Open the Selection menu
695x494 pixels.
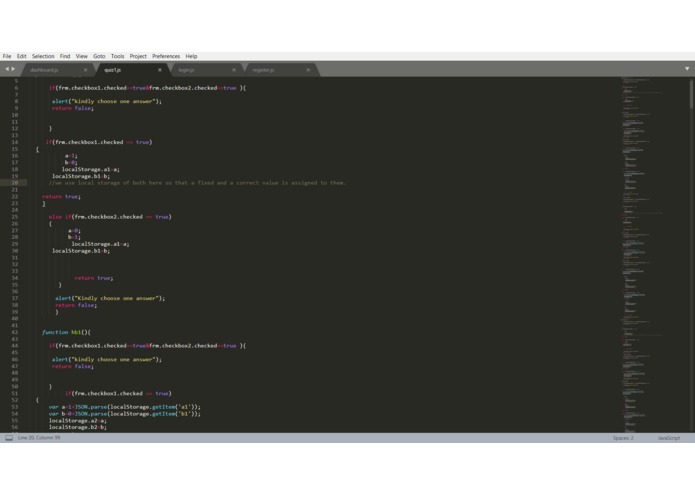43,56
